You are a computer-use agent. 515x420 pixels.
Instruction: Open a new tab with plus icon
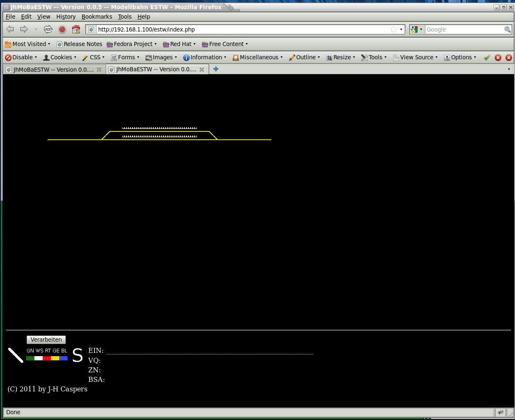click(x=216, y=69)
